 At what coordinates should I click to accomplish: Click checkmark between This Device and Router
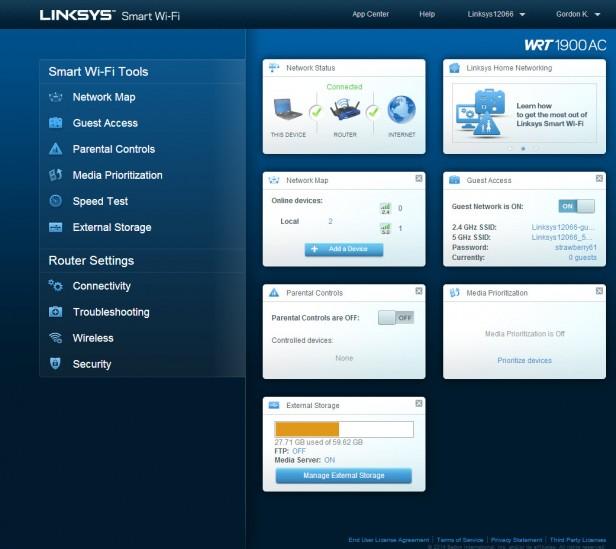coord(316,112)
